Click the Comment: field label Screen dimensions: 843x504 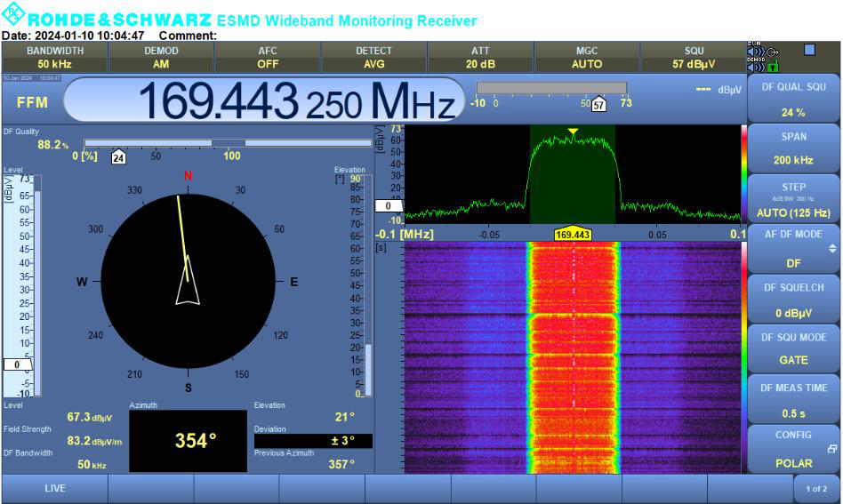[188, 36]
